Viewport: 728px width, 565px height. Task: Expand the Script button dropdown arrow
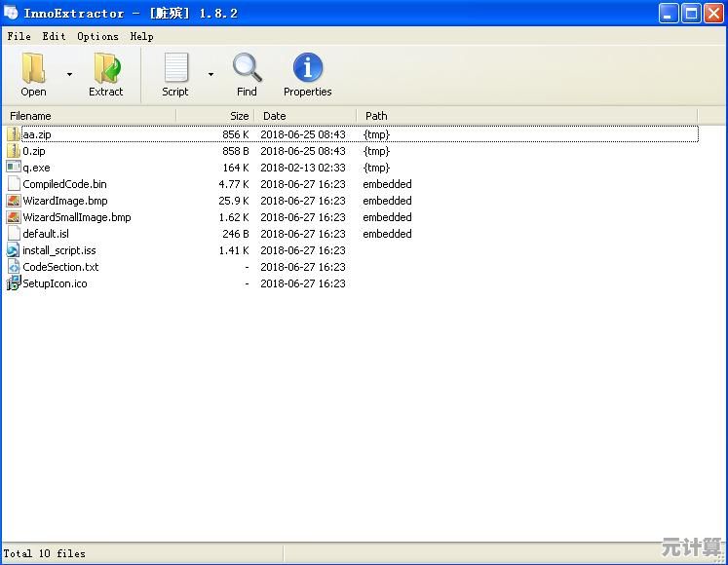(x=211, y=74)
